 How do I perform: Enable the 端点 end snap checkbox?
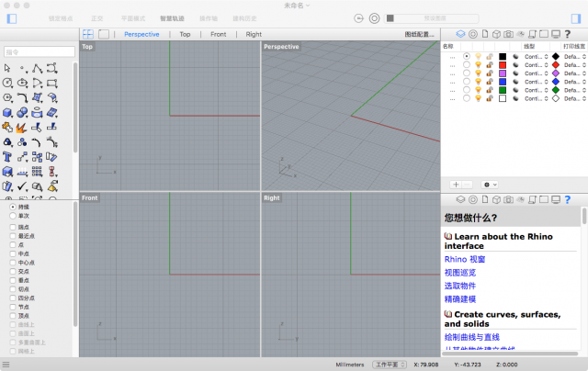click(x=13, y=227)
